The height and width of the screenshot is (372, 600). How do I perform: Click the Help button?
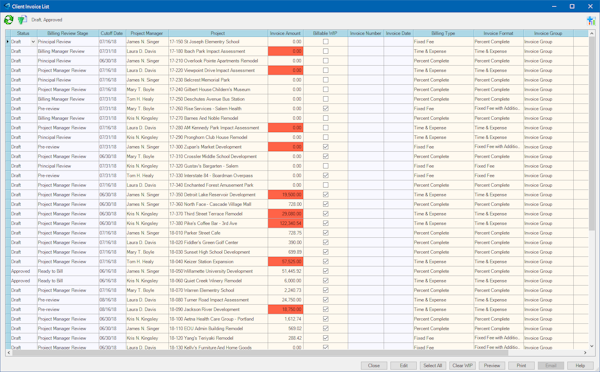580,365
